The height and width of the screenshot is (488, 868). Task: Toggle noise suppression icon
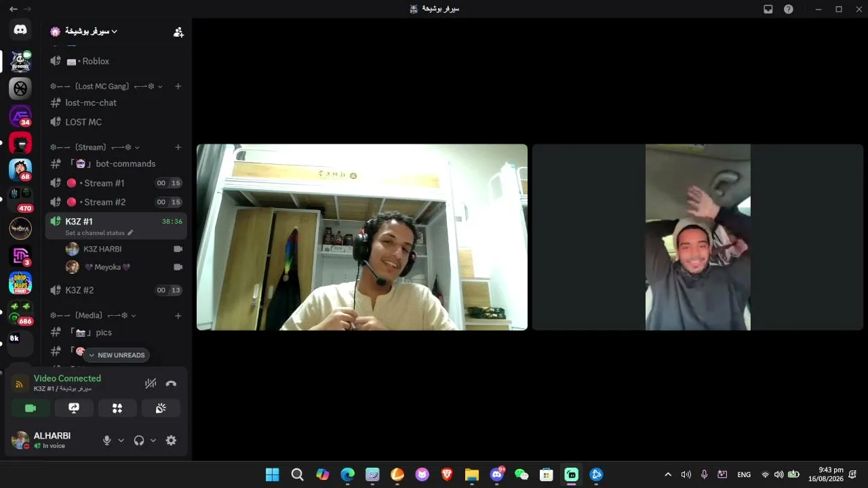point(151,384)
